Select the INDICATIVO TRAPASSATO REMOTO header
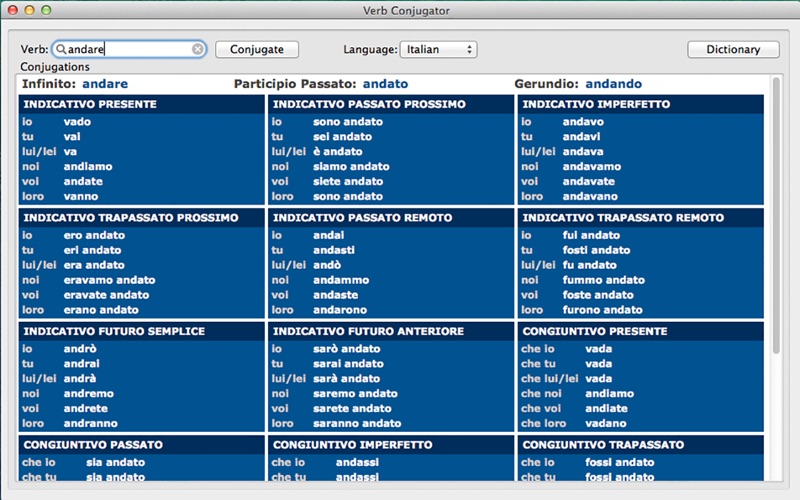 pos(640,218)
